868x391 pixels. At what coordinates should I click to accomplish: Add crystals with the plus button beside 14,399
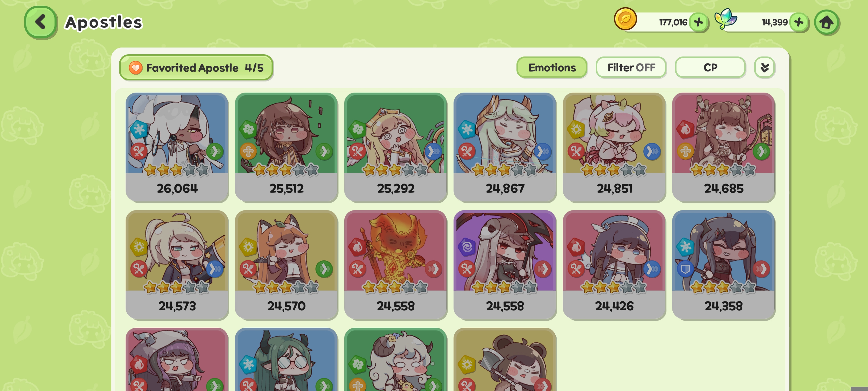[x=799, y=23]
